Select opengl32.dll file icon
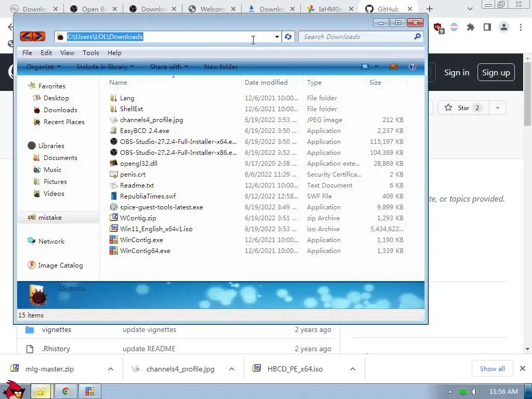Image resolution: width=532 pixels, height=399 pixels. tap(114, 163)
